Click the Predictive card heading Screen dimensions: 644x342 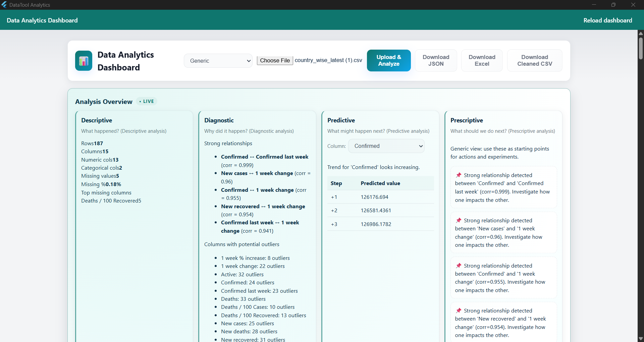341,120
